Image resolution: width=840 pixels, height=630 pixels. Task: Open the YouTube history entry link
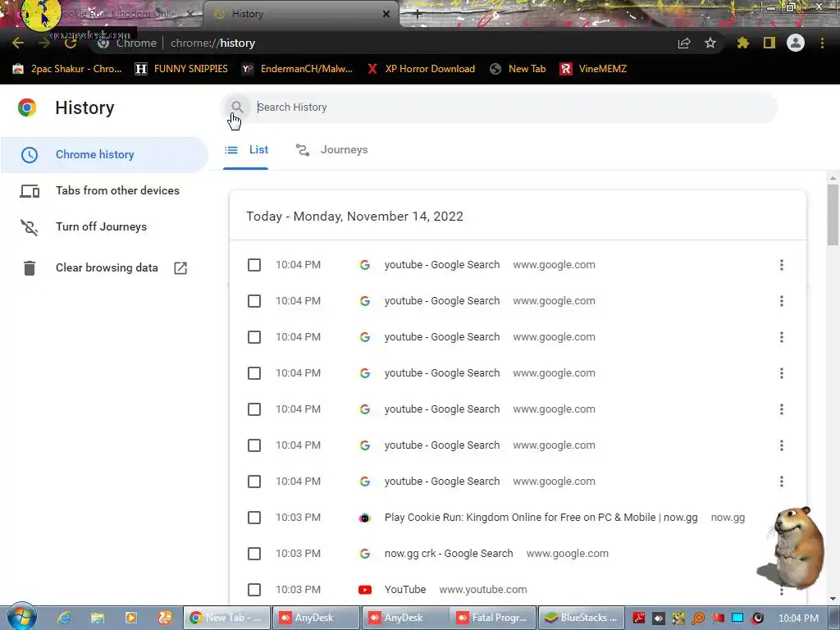pos(405,589)
